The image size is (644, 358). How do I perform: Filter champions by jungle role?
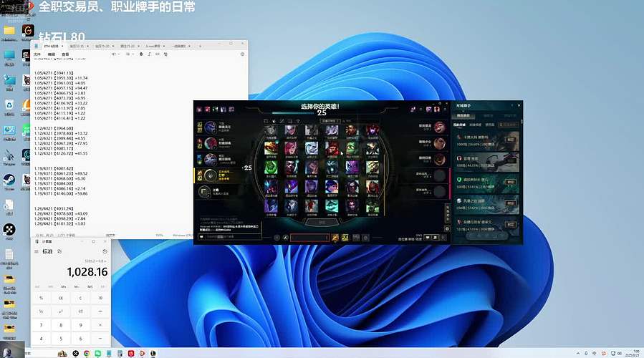coord(274,121)
